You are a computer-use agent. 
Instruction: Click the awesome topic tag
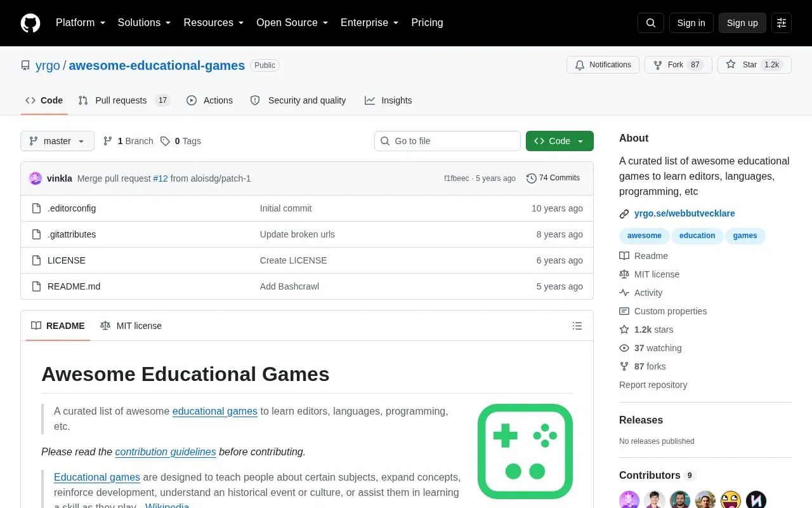coord(644,236)
